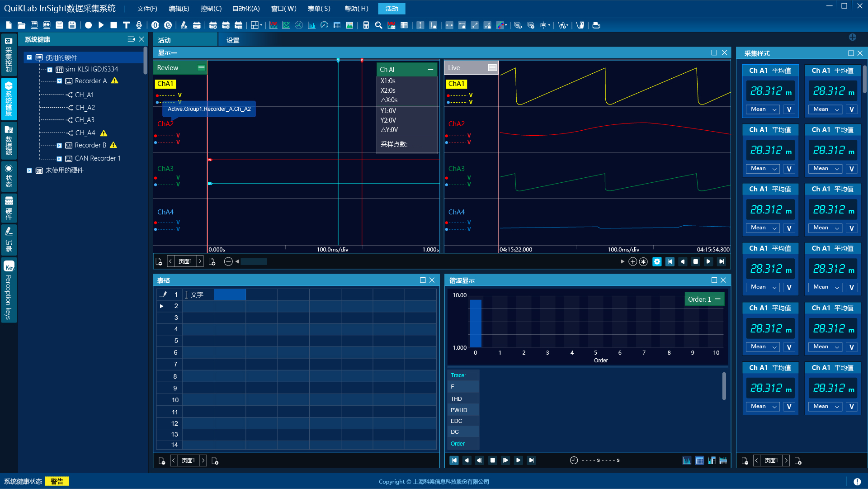Click the settings gear in Live display

657,261
